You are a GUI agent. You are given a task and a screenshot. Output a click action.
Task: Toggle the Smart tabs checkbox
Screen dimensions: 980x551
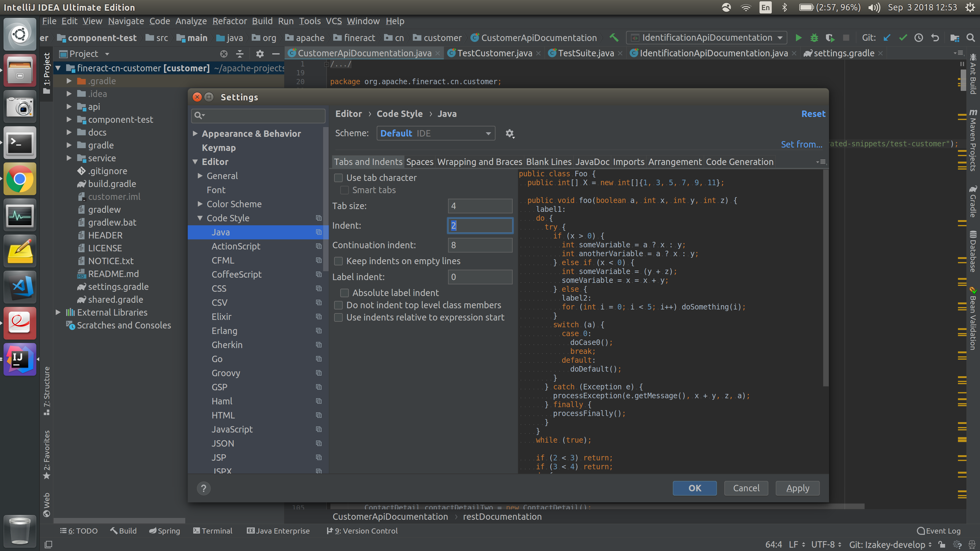[x=344, y=190]
